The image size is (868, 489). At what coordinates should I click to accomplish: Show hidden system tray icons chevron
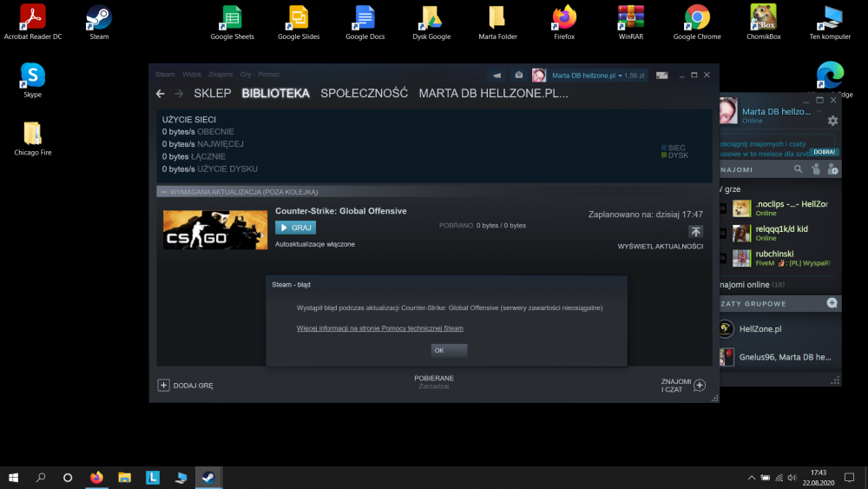751,478
